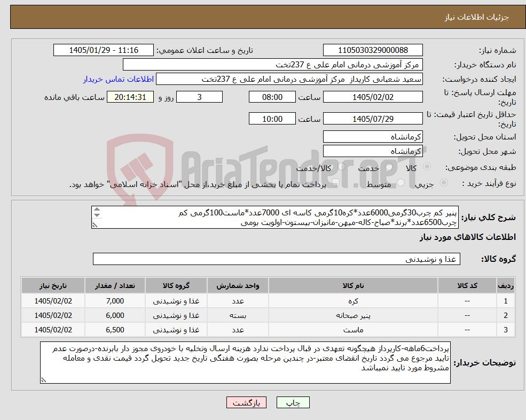Click buyer notes textarea
Viewport: 526px width, 420px height.
pyautogui.click(x=245, y=363)
